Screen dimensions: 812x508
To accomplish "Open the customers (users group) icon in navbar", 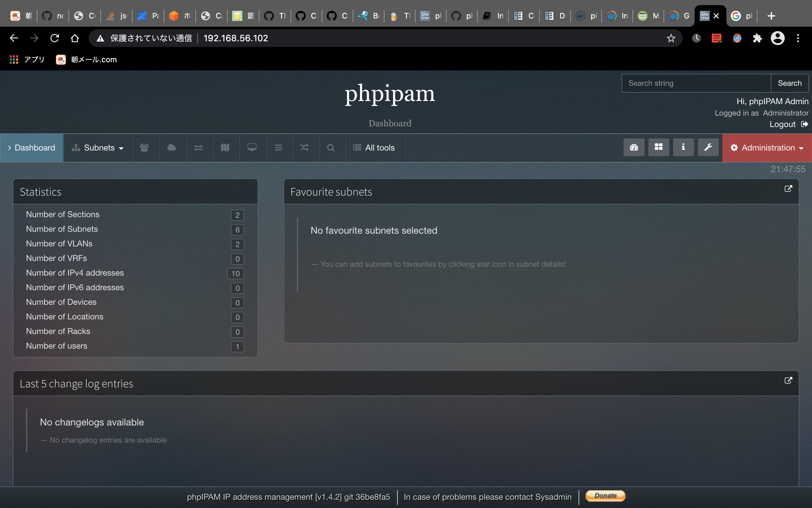I will [x=145, y=148].
